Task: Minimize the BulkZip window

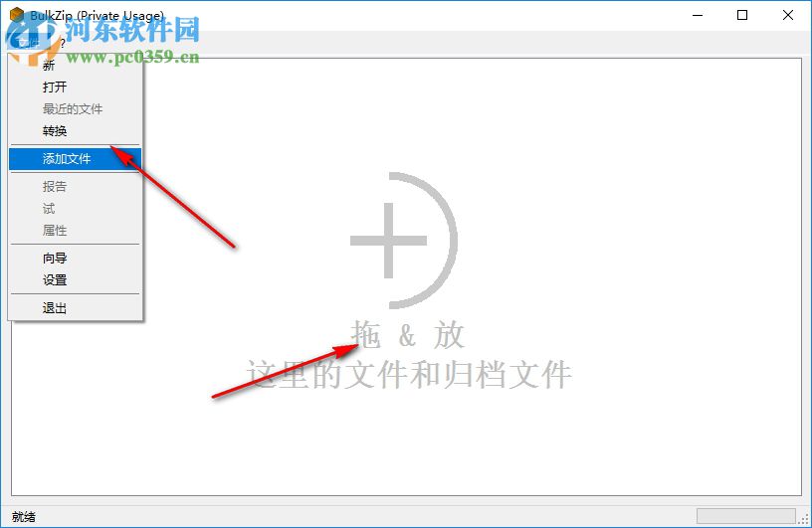Action: [x=698, y=15]
